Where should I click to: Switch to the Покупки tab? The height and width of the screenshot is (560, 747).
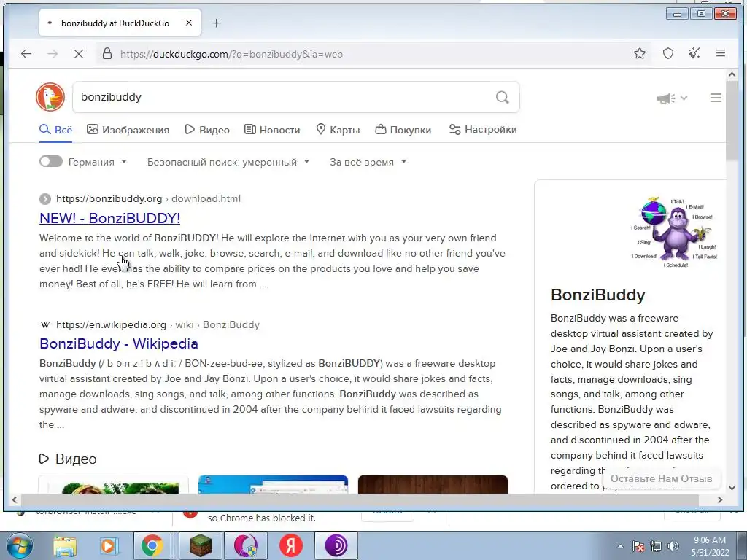click(x=403, y=130)
